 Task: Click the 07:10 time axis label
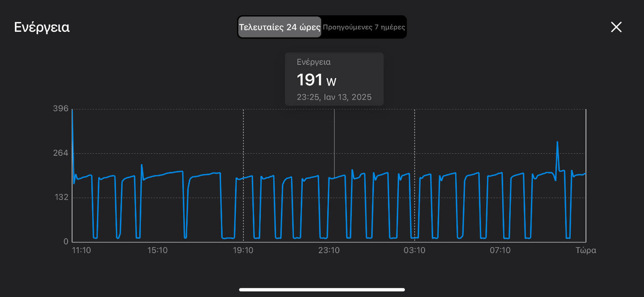pos(500,250)
